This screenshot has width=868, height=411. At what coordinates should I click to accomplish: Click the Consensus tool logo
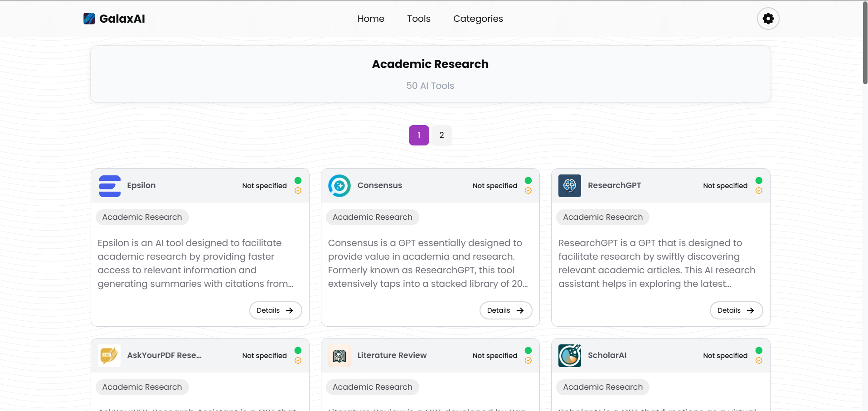point(339,186)
